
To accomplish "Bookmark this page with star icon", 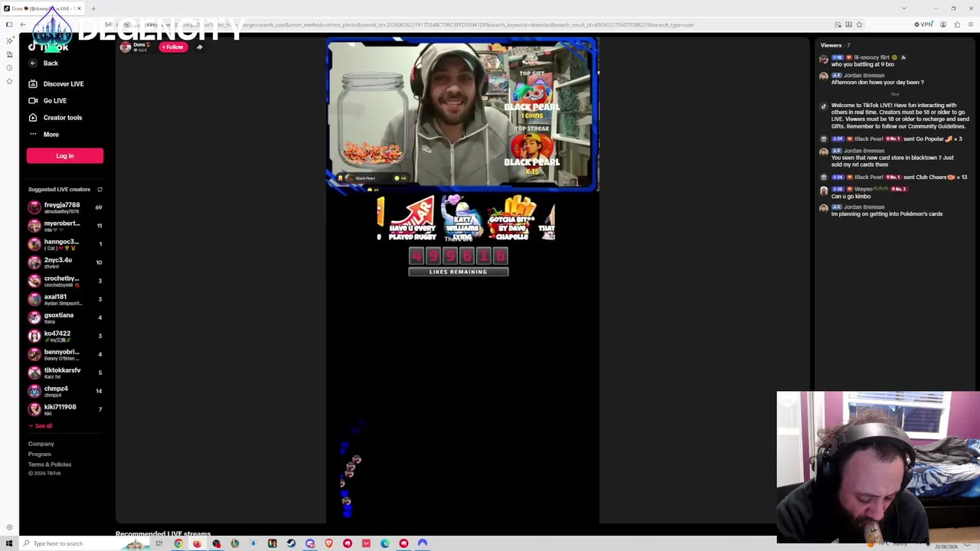I will tap(859, 25).
